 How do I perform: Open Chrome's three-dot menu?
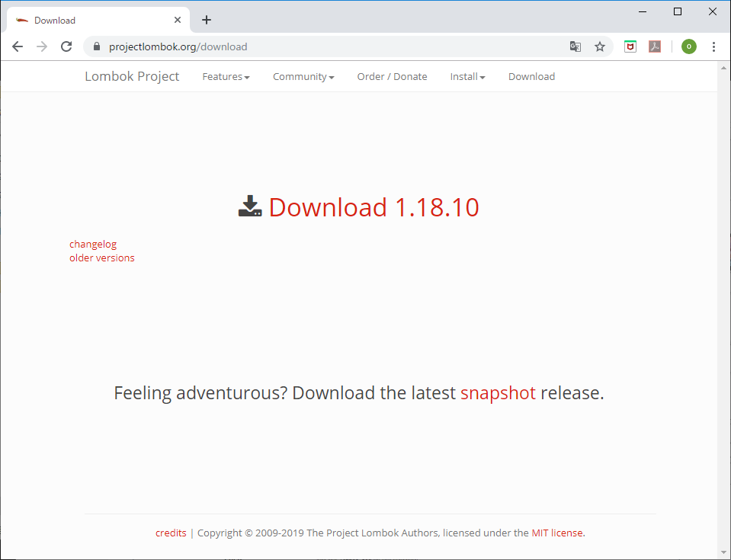(x=713, y=46)
